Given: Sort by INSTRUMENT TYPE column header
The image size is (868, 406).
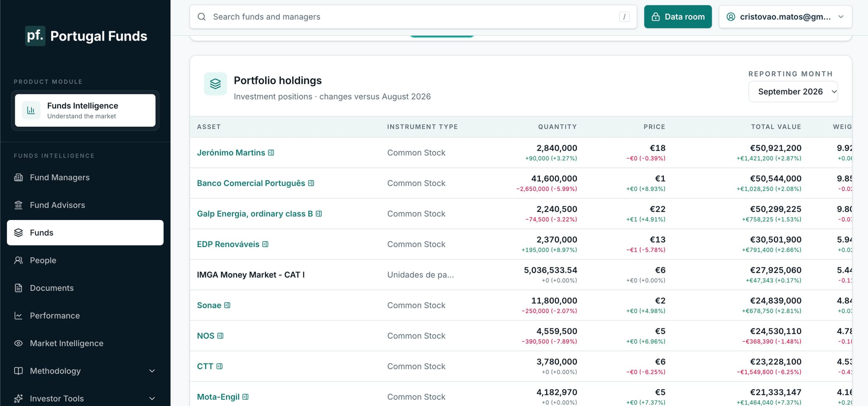Looking at the screenshot, I should tap(423, 127).
